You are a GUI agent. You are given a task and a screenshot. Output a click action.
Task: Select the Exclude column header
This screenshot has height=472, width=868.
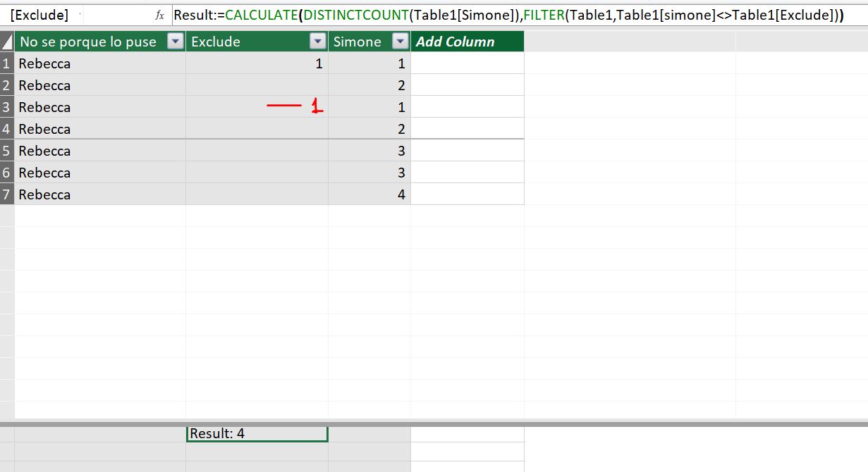[x=257, y=42]
